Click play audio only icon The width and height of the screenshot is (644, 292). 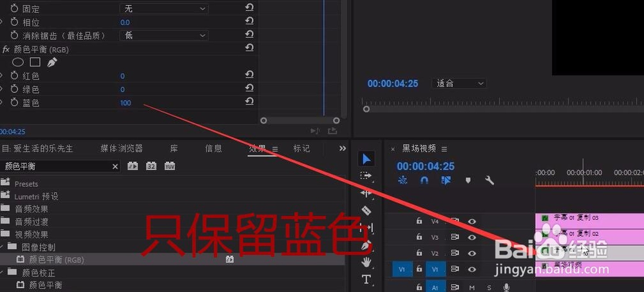point(315,131)
